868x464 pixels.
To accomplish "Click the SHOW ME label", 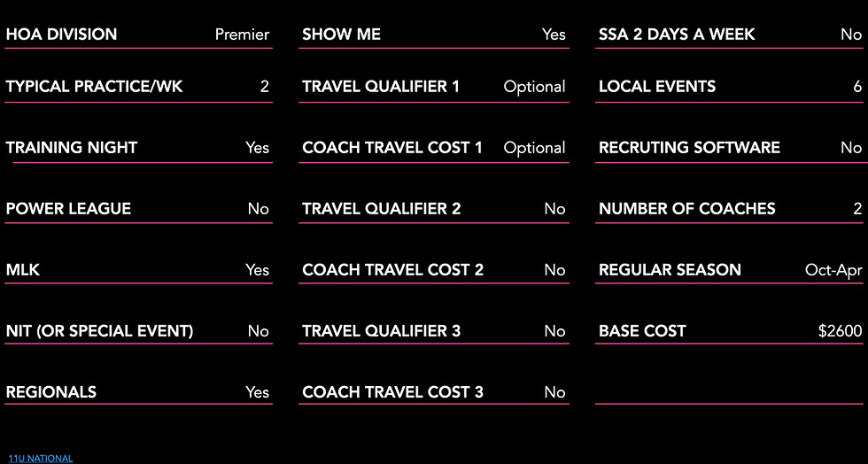I will (341, 35).
